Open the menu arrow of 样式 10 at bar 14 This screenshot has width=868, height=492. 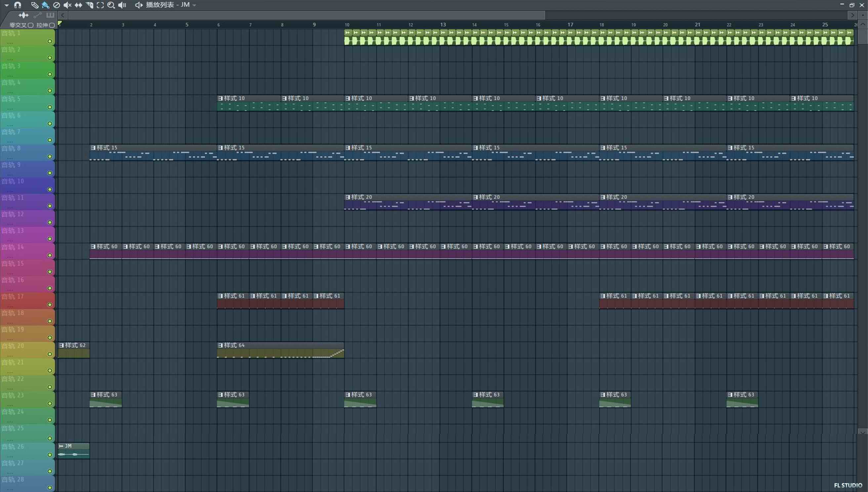(475, 98)
